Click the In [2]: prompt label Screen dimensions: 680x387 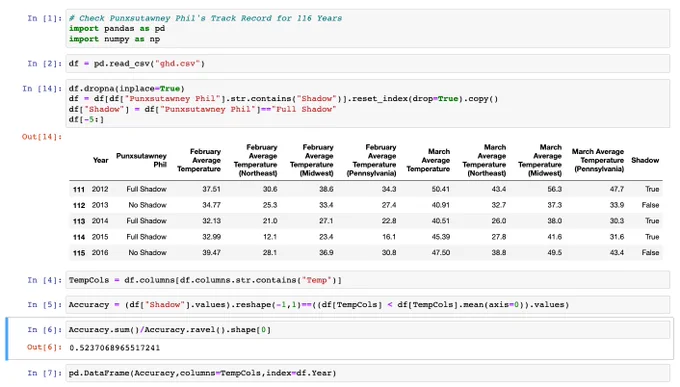[44, 63]
